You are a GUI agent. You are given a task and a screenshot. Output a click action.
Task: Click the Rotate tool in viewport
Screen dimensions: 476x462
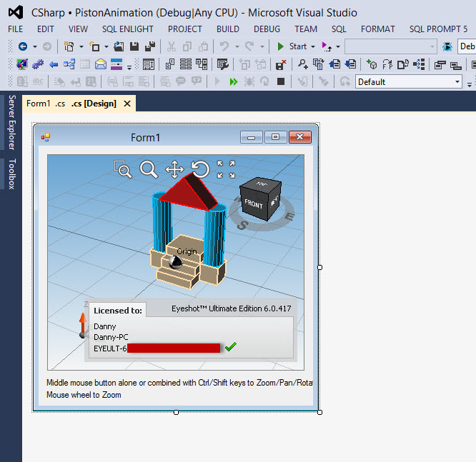[200, 169]
